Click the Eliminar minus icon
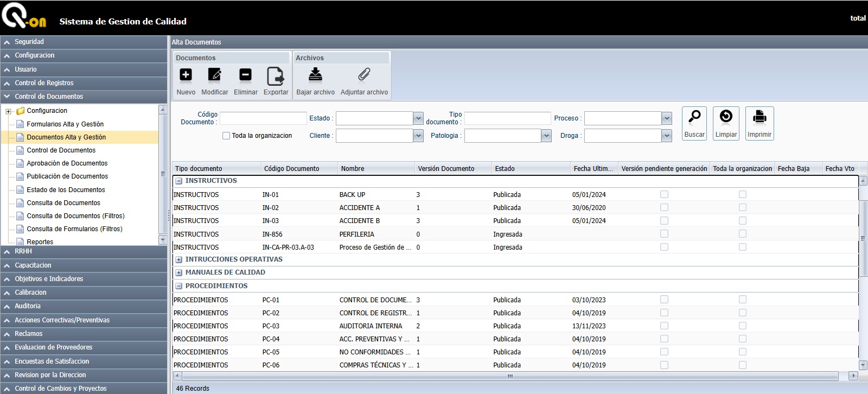The width and height of the screenshot is (868, 394). (x=245, y=75)
